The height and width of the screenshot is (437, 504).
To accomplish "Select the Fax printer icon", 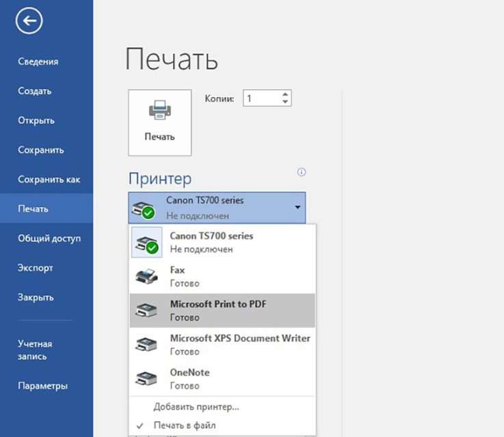I will point(146,276).
